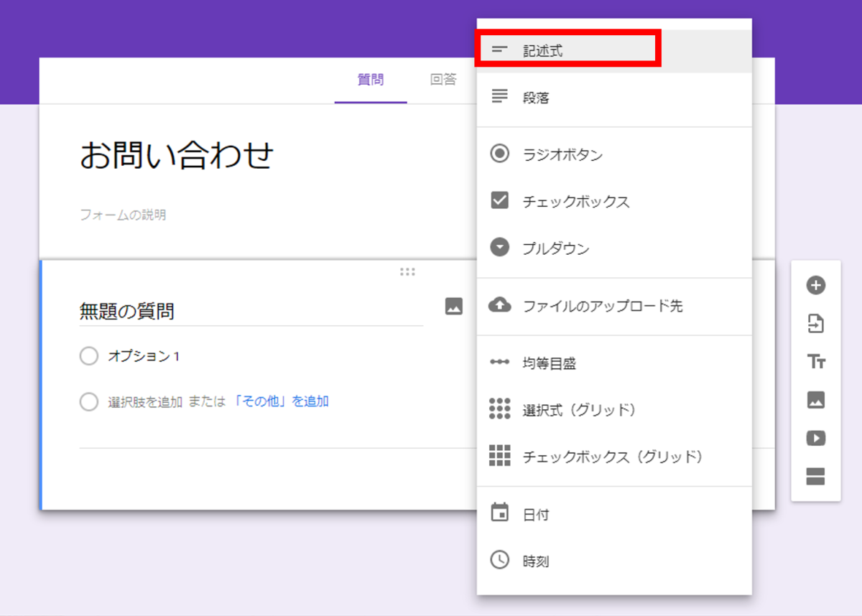Select the オプション 1 radio button

coord(89,356)
